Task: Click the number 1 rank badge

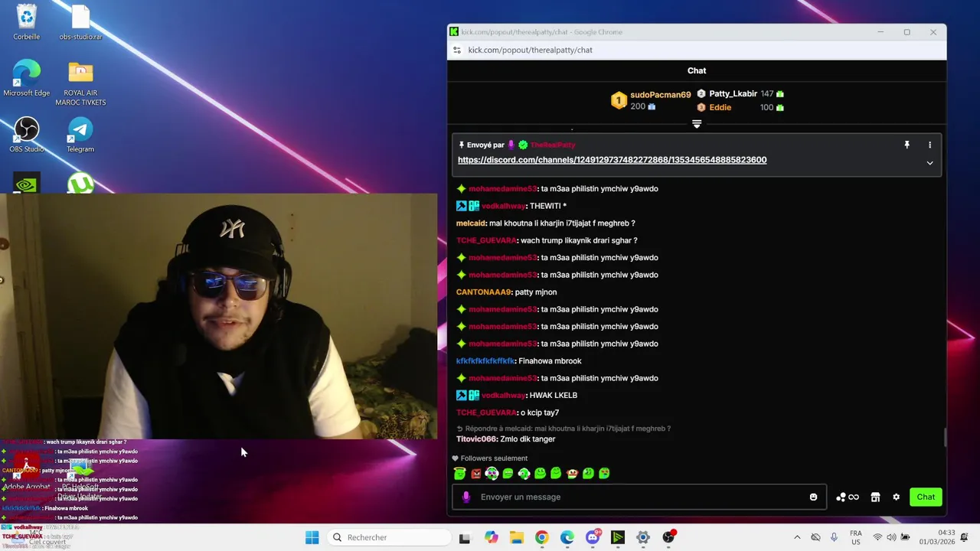Action: 619,101
